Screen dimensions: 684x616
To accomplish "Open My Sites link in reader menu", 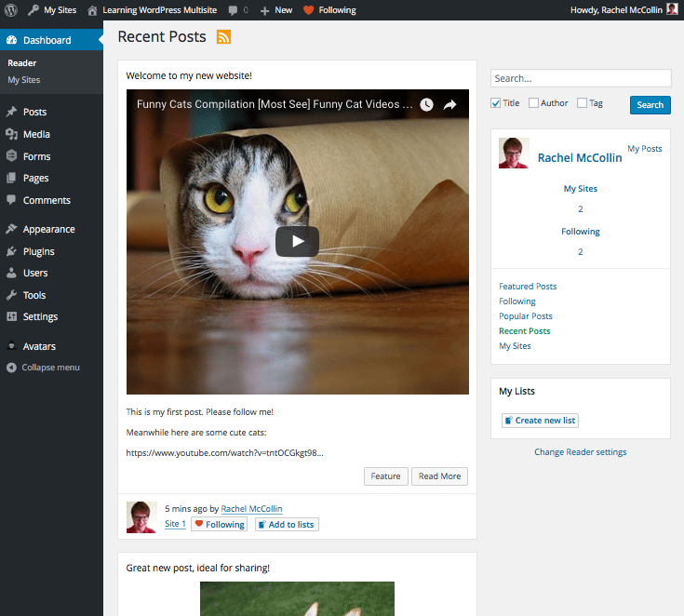I will click(515, 345).
